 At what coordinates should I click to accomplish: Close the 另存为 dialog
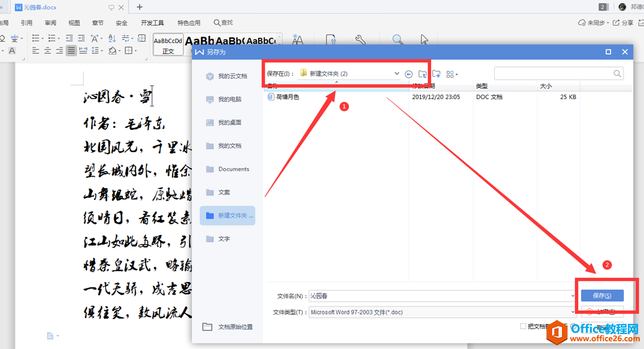pos(625,51)
